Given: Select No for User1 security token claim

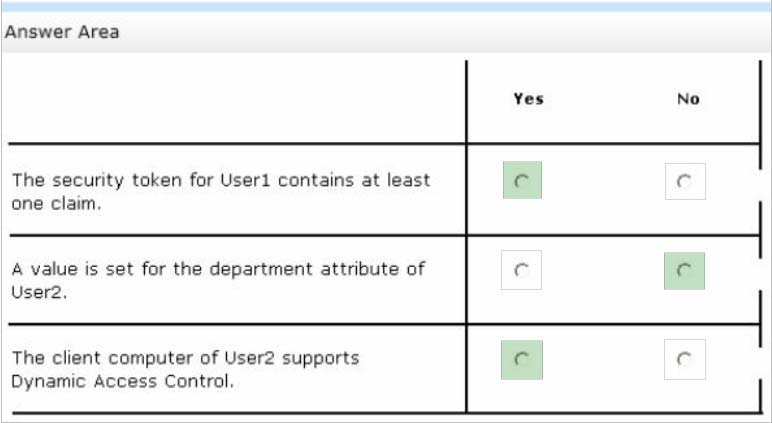Looking at the screenshot, I should [685, 182].
